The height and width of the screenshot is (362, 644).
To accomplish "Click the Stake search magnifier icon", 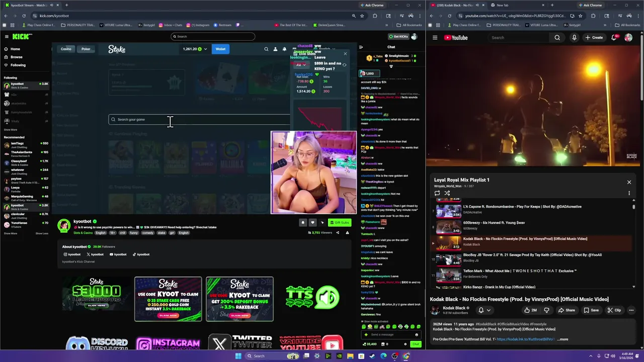I will click(x=266, y=49).
